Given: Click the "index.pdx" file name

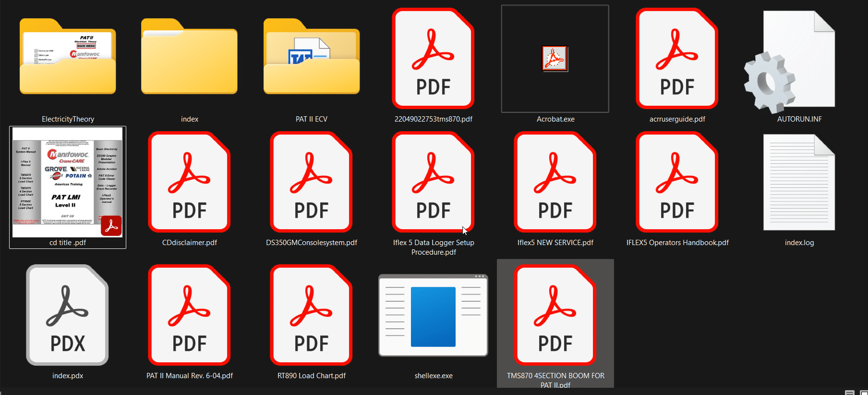Looking at the screenshot, I should point(68,376).
